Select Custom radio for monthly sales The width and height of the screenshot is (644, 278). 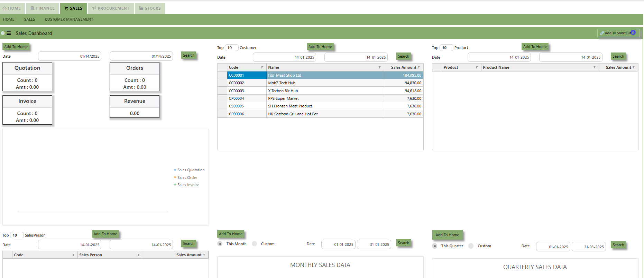(x=255, y=244)
